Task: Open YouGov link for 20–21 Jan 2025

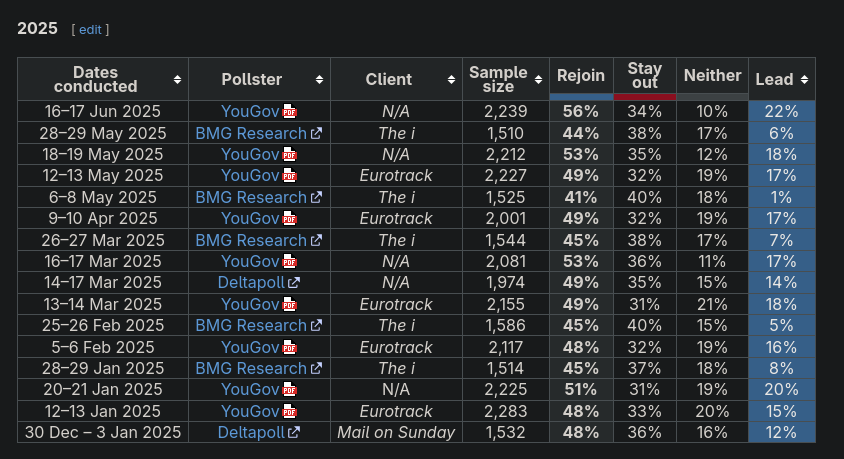Action: tap(250, 390)
